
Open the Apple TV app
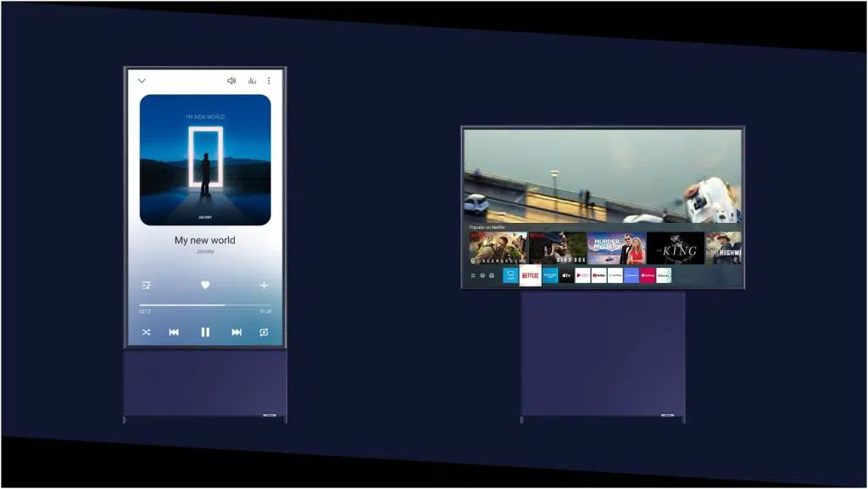566,276
